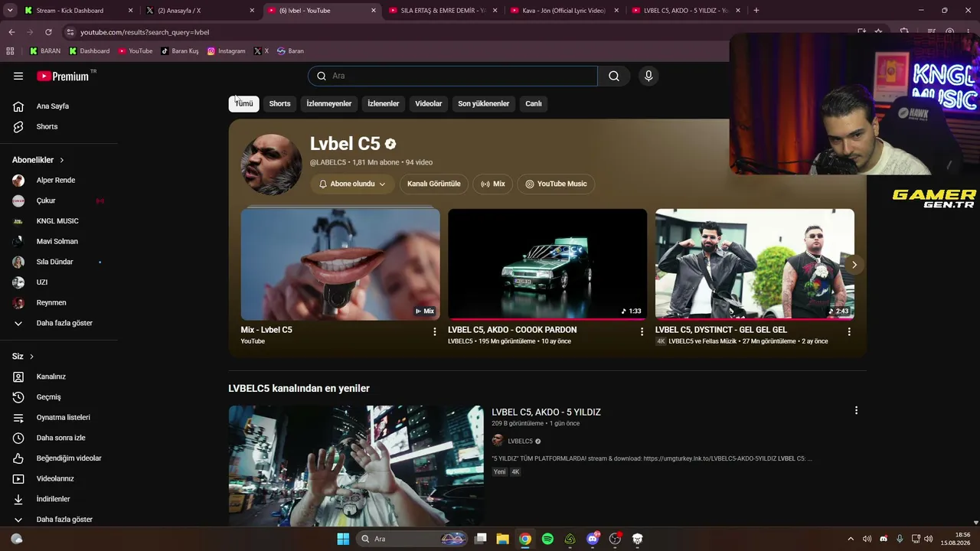Switch to the Anasayfa / X tab
The width and height of the screenshot is (980, 551).
pyautogui.click(x=201, y=11)
